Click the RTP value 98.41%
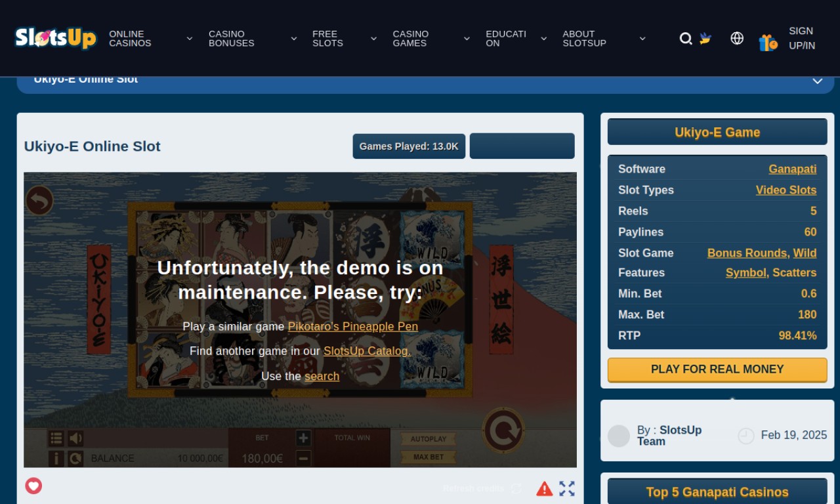Viewport: 840px width, 504px height. [797, 335]
